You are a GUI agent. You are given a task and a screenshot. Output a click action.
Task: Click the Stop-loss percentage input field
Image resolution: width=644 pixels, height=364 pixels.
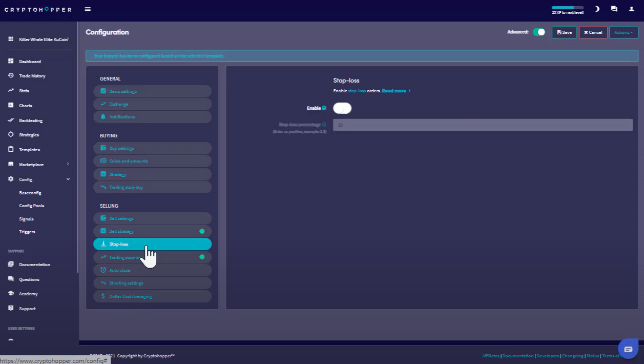[x=483, y=125]
